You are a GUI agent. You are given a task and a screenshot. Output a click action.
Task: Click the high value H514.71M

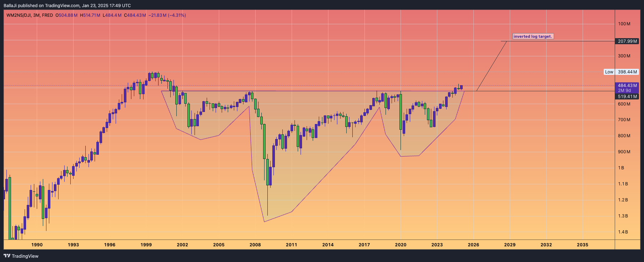tap(90, 15)
